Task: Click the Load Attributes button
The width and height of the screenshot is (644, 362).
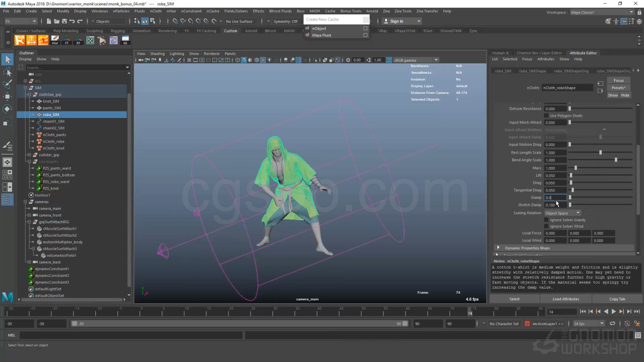Action: [566, 299]
